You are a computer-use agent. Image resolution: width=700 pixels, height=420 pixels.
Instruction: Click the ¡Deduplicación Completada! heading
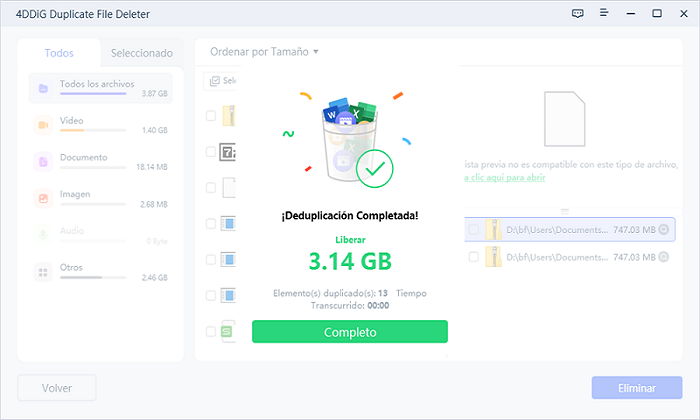click(350, 216)
